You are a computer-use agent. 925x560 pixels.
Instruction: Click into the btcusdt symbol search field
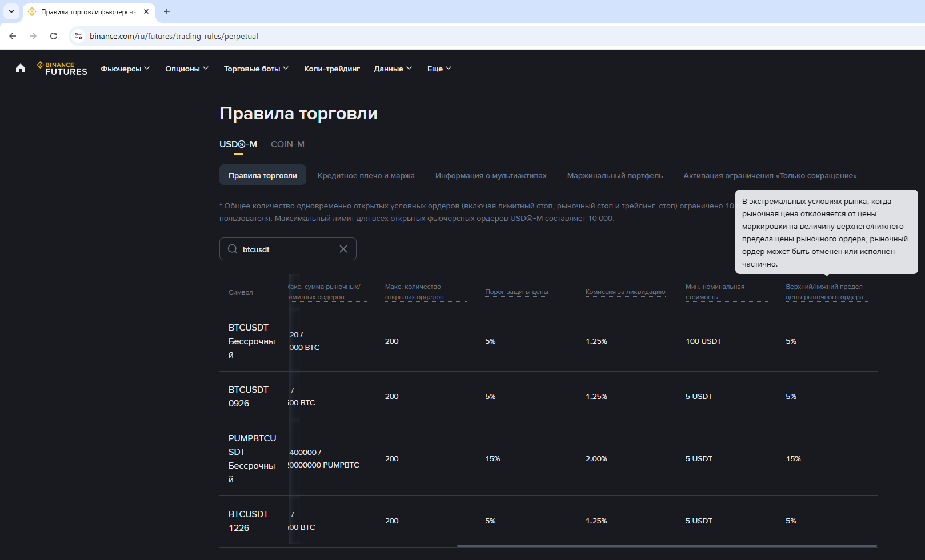click(287, 249)
